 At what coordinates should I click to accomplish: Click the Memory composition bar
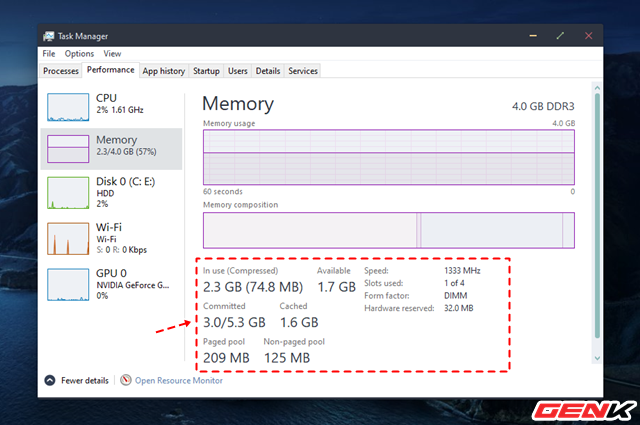pyautogui.click(x=388, y=230)
